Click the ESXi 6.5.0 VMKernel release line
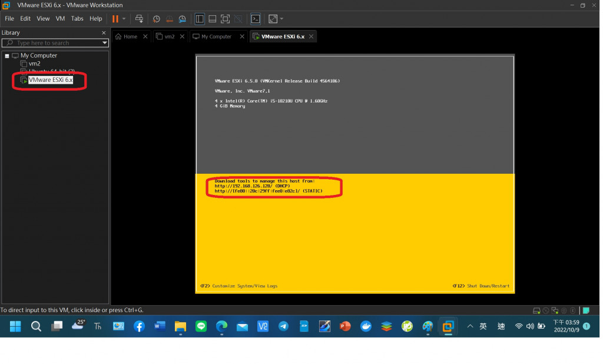Viewport: 603px width, 364px height. (x=277, y=81)
